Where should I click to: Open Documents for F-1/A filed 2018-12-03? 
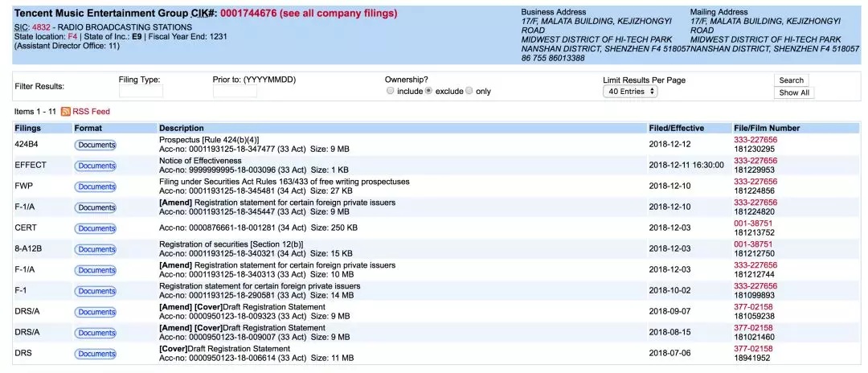[x=95, y=270]
